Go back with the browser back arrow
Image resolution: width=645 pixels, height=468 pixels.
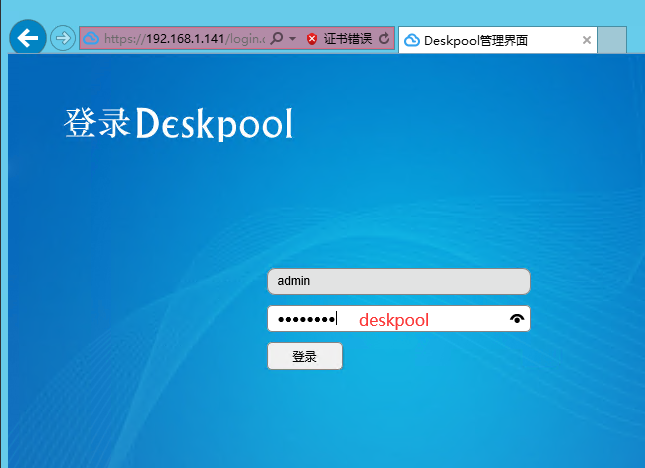click(28, 38)
